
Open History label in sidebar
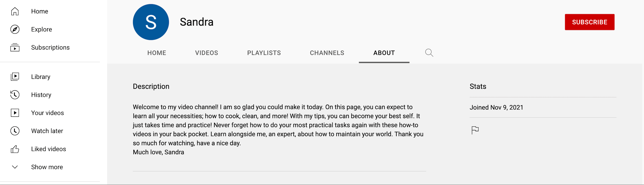click(x=41, y=95)
